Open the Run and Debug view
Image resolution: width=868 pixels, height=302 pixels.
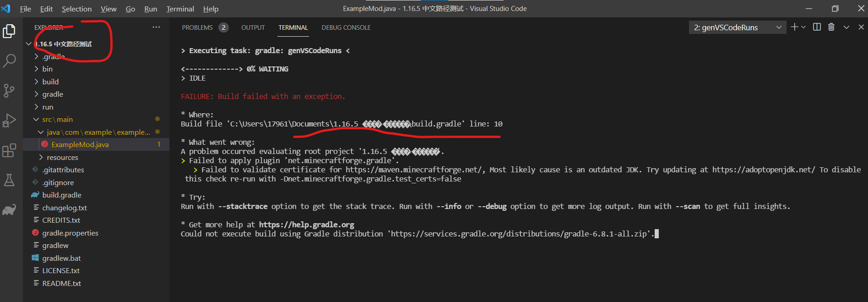click(x=9, y=121)
